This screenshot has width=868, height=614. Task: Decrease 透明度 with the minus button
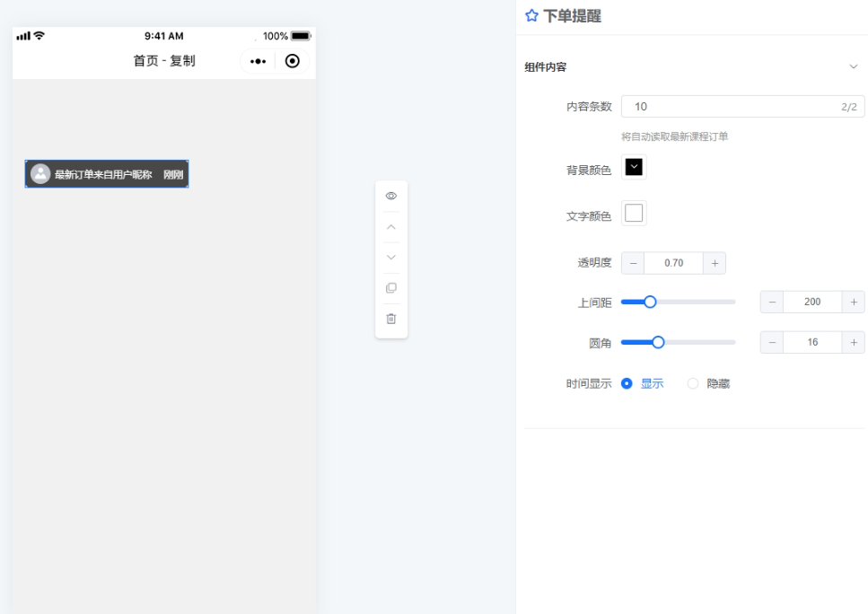[x=633, y=263]
